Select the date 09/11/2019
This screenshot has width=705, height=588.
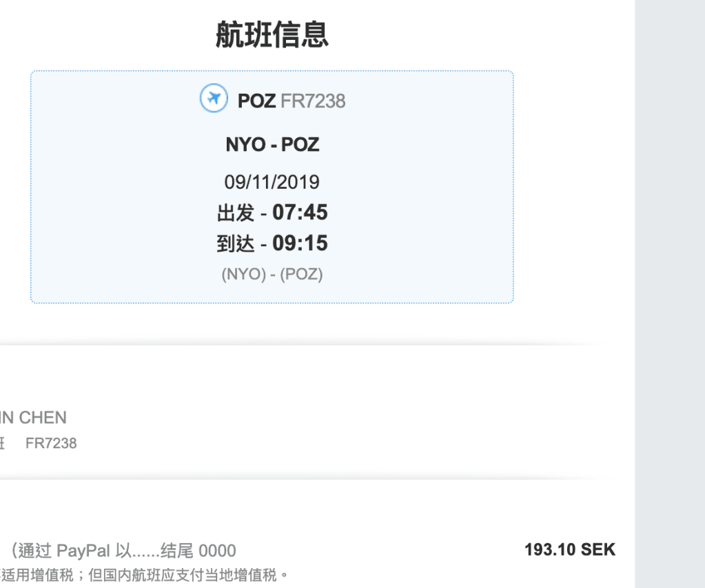pos(272,182)
